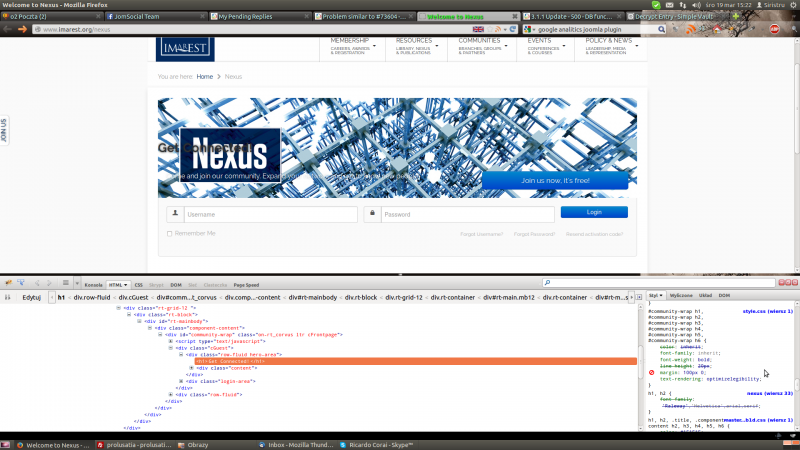Switch to the DOM panel tab
Viewport: 800px width, 450px height.
click(x=176, y=285)
